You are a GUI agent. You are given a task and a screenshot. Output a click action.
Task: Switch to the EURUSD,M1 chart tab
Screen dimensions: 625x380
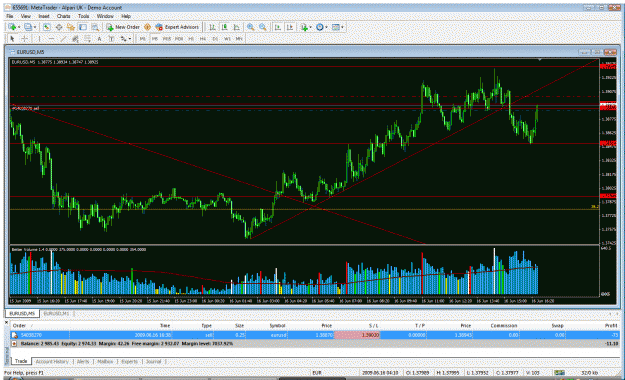(x=56, y=313)
